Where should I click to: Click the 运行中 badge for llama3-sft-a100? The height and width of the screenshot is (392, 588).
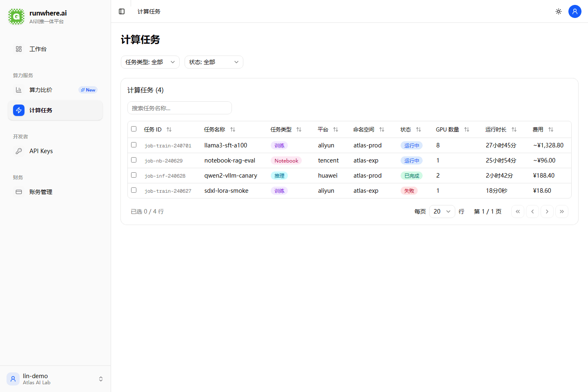412,145
